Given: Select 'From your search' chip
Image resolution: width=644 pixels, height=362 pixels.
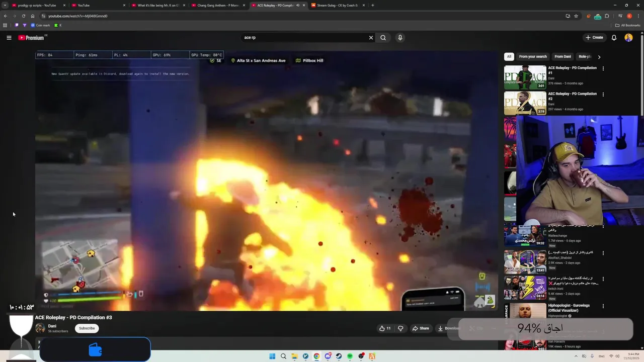Looking at the screenshot, I should pos(533,57).
